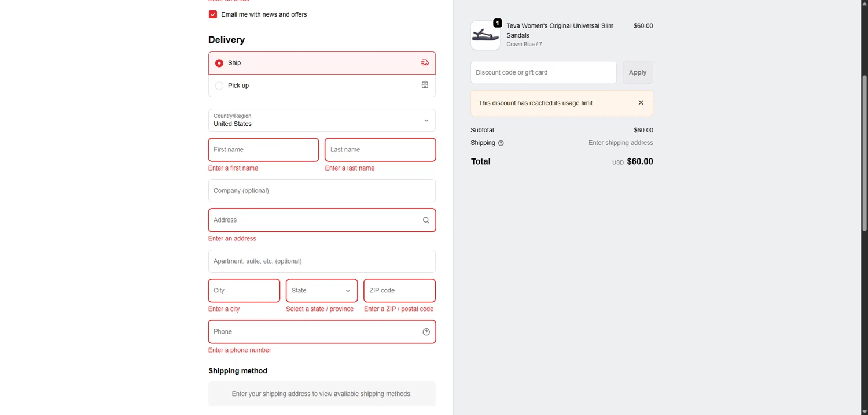The width and height of the screenshot is (868, 415).
Task: Click the ZIP code input
Action: [399, 291]
